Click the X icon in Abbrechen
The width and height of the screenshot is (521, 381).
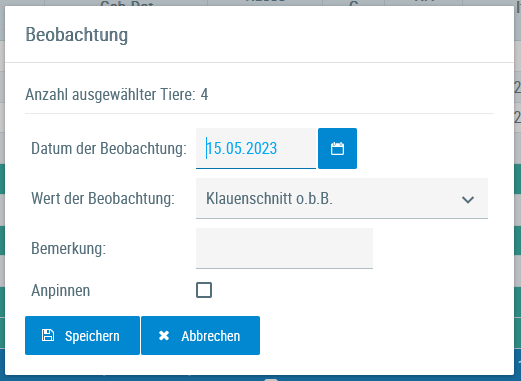(x=164, y=336)
